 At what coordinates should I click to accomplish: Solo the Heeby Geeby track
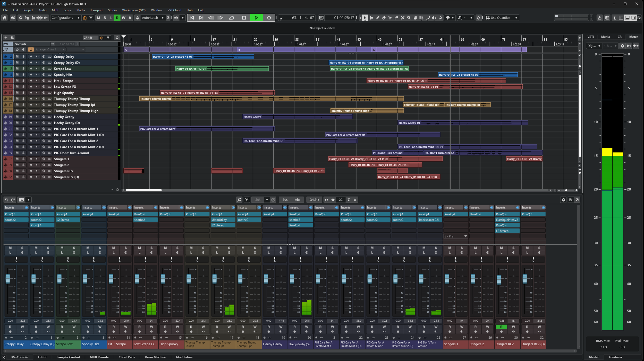[x=23, y=117]
